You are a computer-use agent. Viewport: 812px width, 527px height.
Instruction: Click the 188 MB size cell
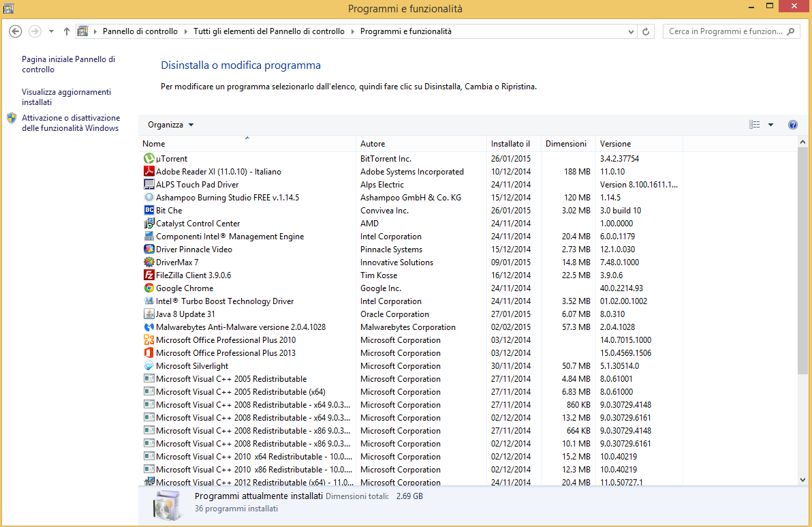click(x=577, y=172)
